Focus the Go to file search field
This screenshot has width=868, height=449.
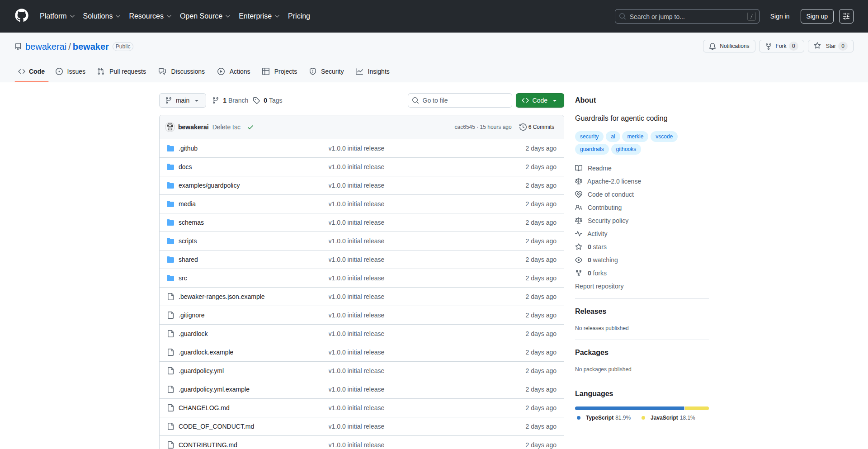pyautogui.click(x=460, y=100)
